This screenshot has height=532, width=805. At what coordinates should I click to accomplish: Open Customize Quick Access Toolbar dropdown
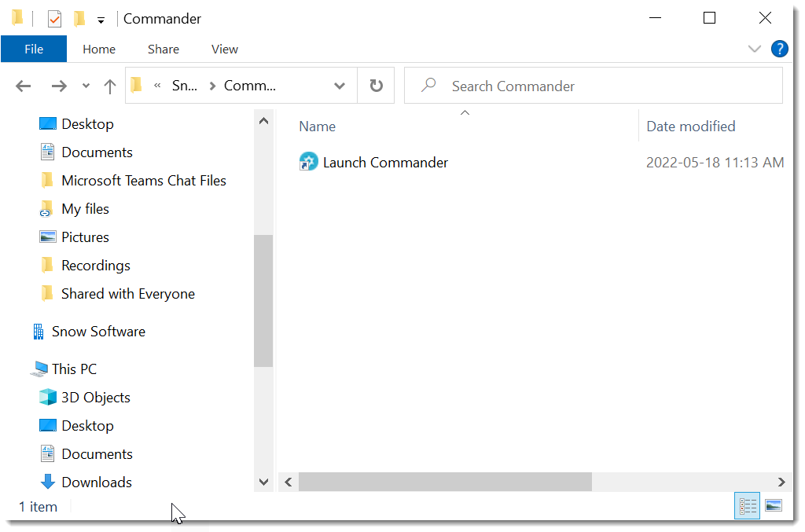click(101, 20)
